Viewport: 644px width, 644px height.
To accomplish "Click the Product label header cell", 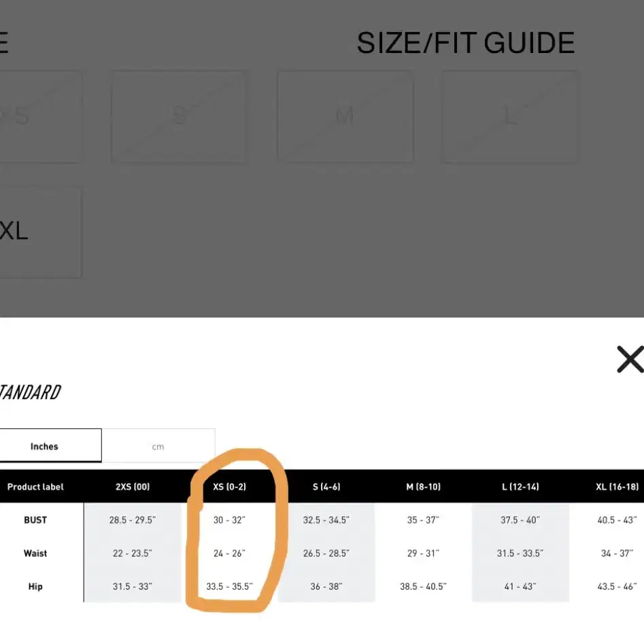I will point(35,487).
